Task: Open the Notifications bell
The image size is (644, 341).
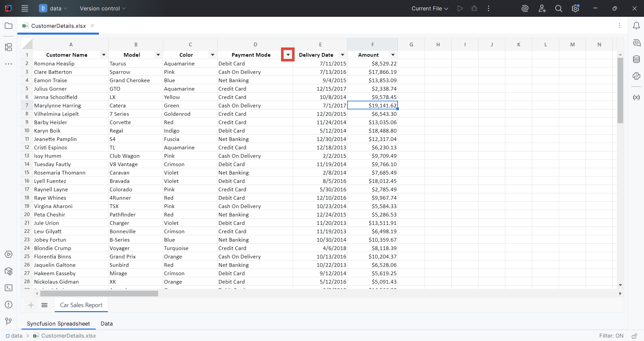Action: tap(637, 25)
